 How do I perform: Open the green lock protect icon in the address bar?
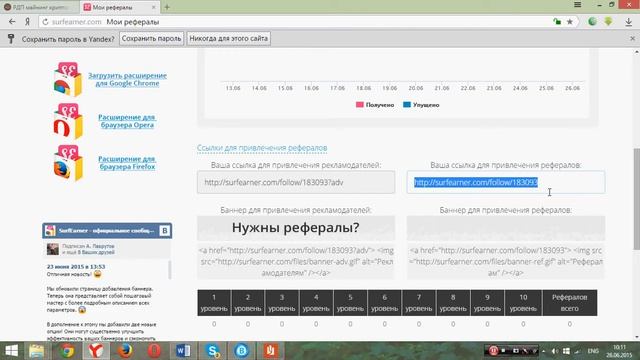(557, 22)
